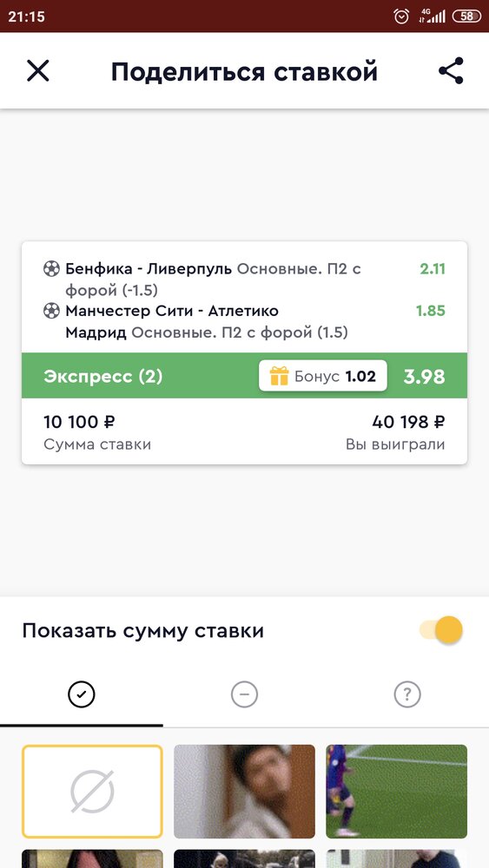The image size is (489, 868).
Task: Switch to the minus circle tab
Action: [244, 694]
